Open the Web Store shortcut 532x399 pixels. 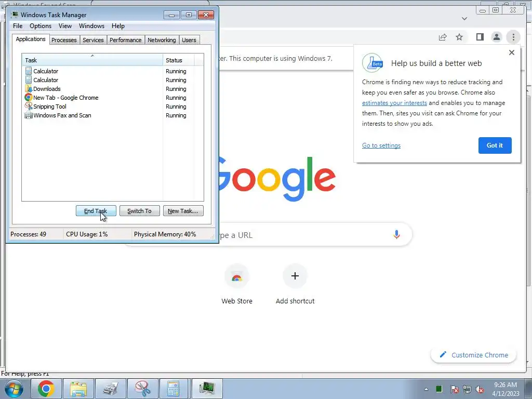[237, 284]
